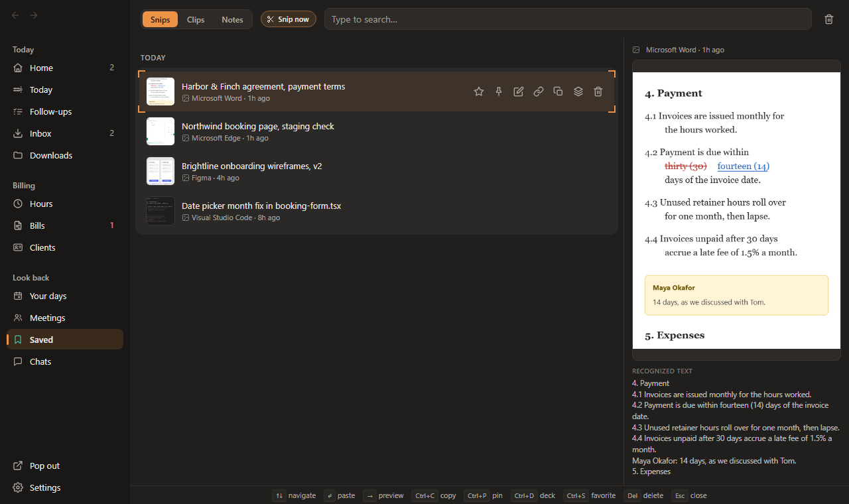The height and width of the screenshot is (504, 849).
Task: Click Pop out in the sidebar
Action: 65,466
